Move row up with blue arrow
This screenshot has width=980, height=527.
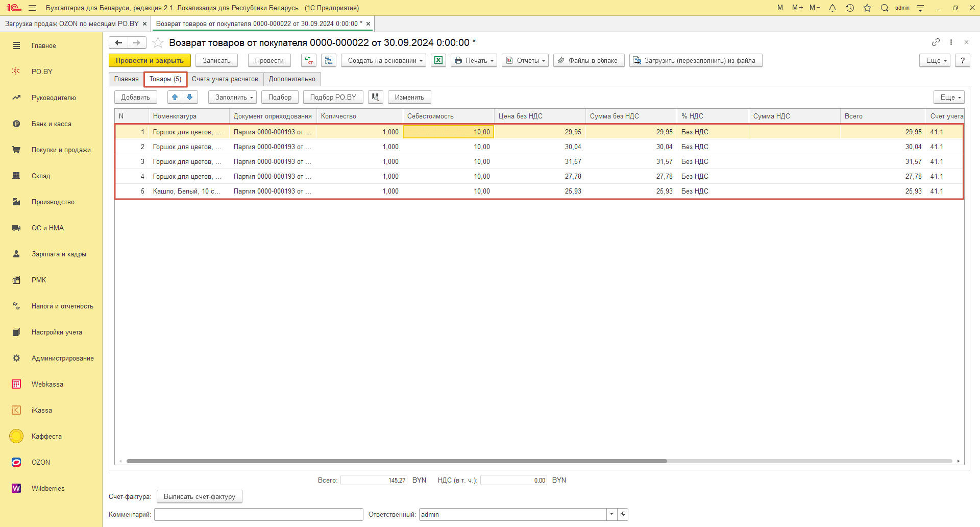[x=175, y=97]
